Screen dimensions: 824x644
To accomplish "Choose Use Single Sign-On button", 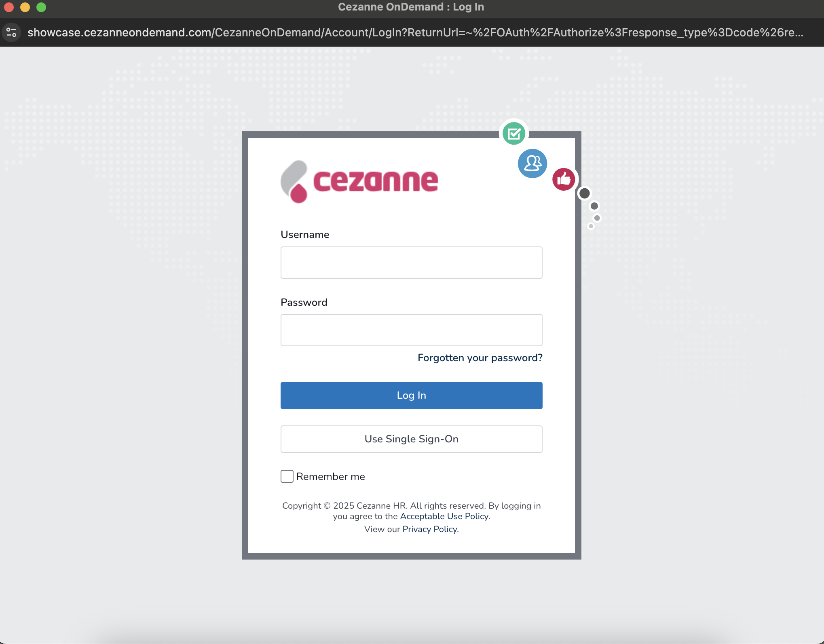I will point(411,439).
